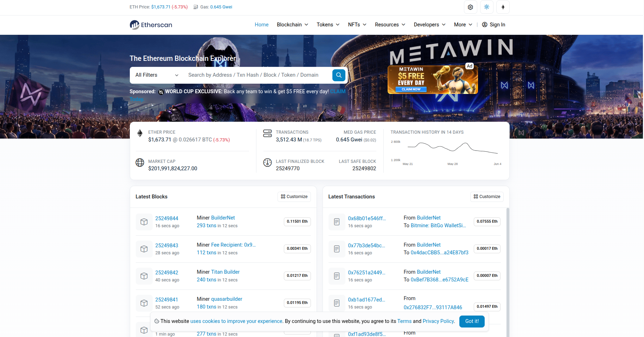Open site settings gear icon

470,7
